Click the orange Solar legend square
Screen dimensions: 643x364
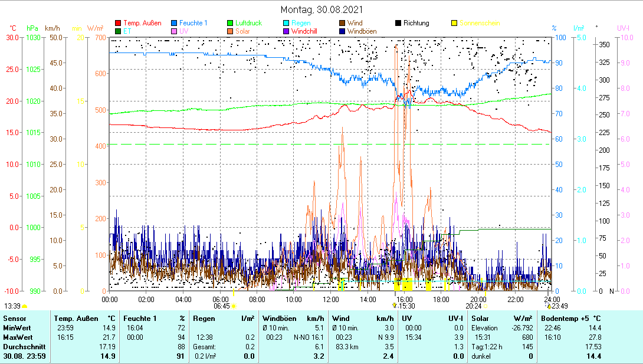point(231,31)
